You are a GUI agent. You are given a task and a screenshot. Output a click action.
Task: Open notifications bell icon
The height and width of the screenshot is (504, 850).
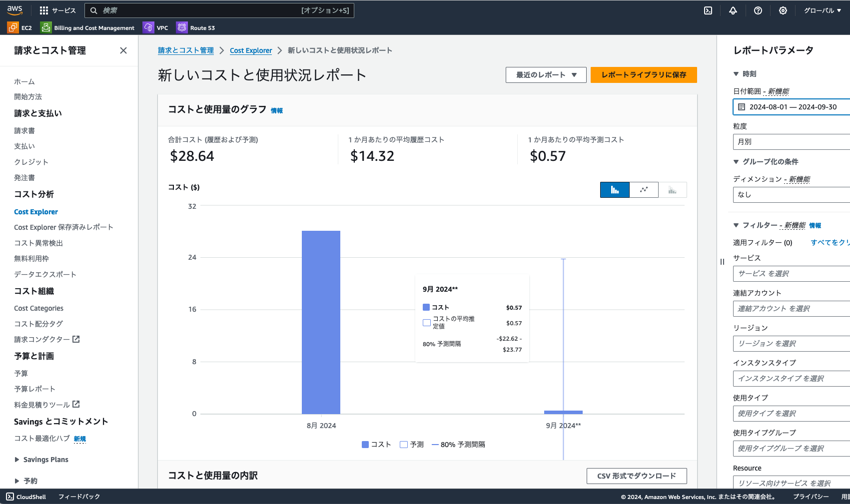click(733, 10)
